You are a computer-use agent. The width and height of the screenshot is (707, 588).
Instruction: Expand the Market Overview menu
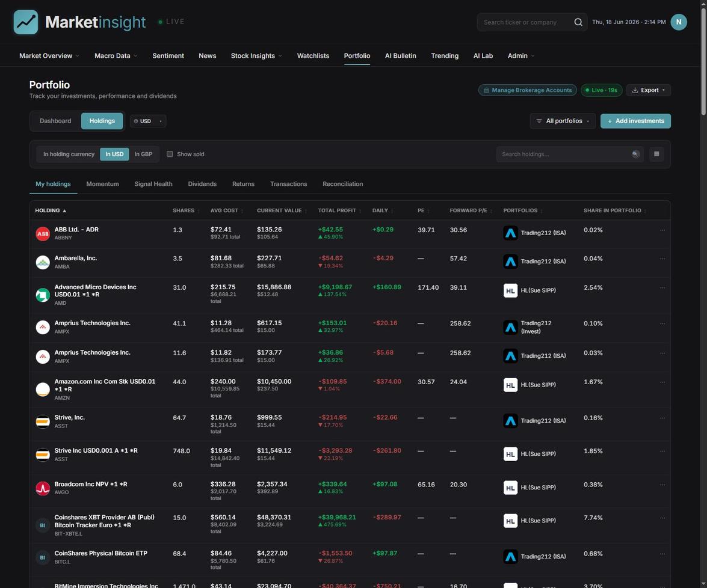pos(49,56)
